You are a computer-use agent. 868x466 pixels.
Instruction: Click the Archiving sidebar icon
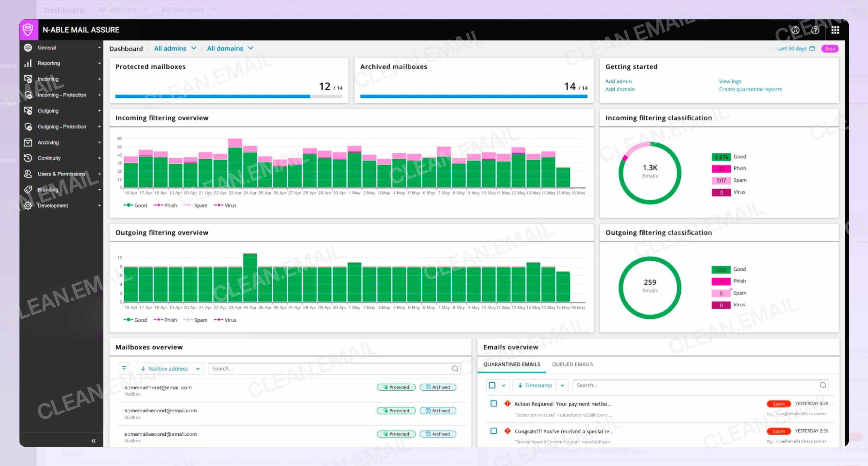(28, 143)
